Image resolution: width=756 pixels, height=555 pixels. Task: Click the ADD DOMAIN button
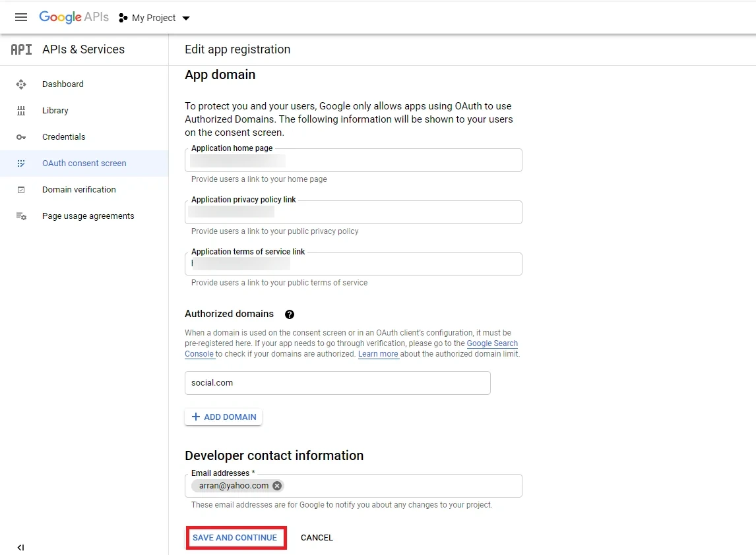tap(223, 417)
